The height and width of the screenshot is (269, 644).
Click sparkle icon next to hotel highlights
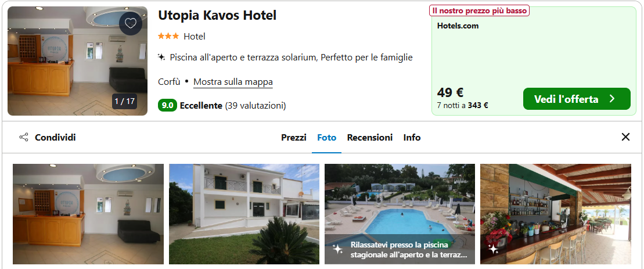[161, 57]
